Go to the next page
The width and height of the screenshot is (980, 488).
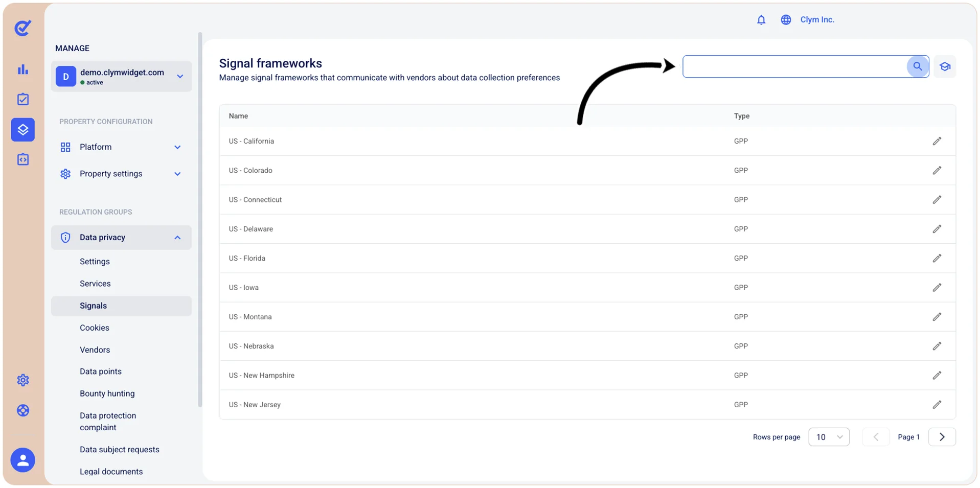942,437
